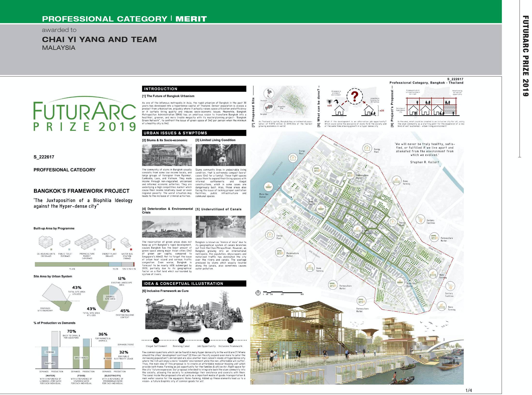Screen dimensions: 532x395
Task: Click the Illegal Settlement phase marker dot
Action: pyautogui.click(x=156, y=340)
